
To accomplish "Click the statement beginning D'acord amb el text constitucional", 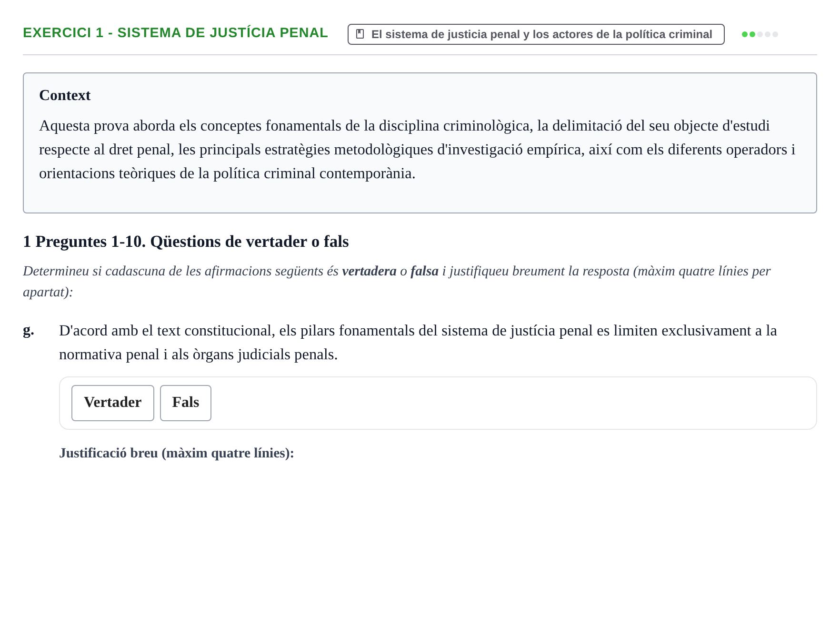I will pos(418,342).
